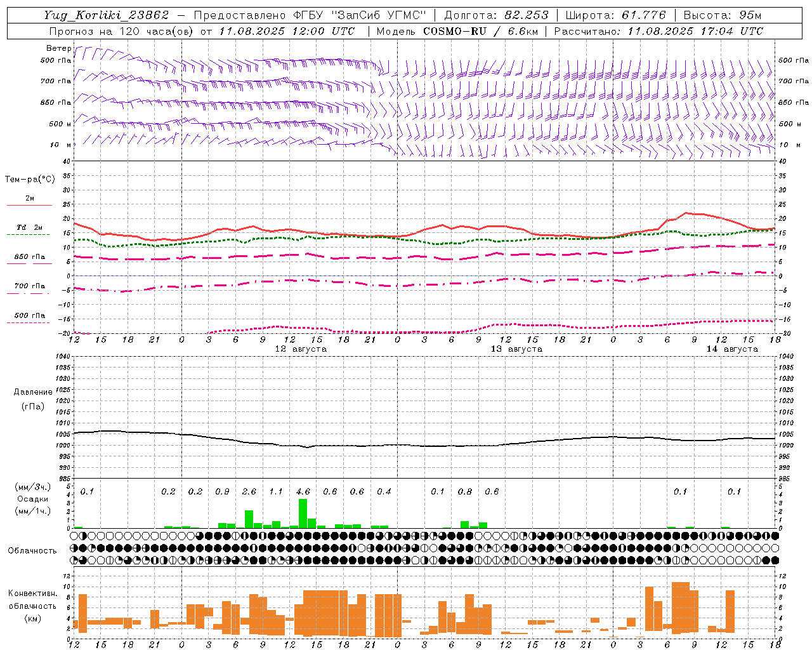Click the precipitation value 4.6
The width and height of the screenshot is (812, 650).
pos(303,492)
